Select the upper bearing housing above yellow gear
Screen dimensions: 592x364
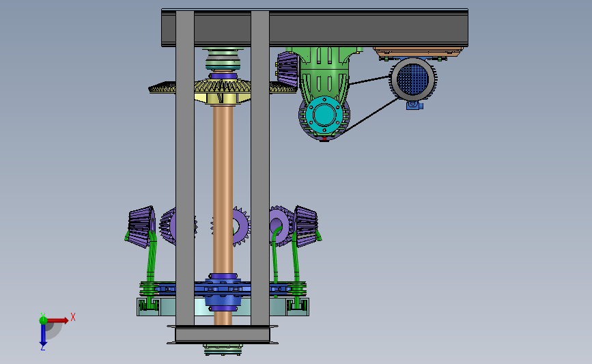[x=223, y=59]
